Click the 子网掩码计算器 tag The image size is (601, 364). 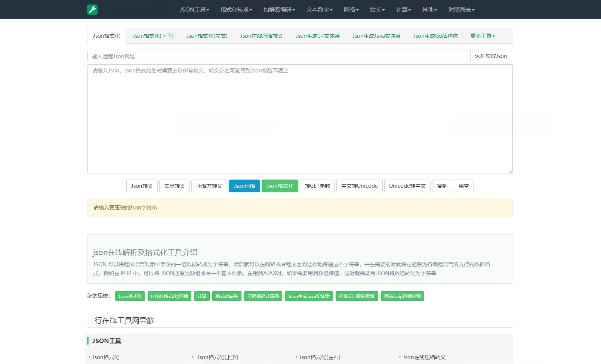[263, 296]
